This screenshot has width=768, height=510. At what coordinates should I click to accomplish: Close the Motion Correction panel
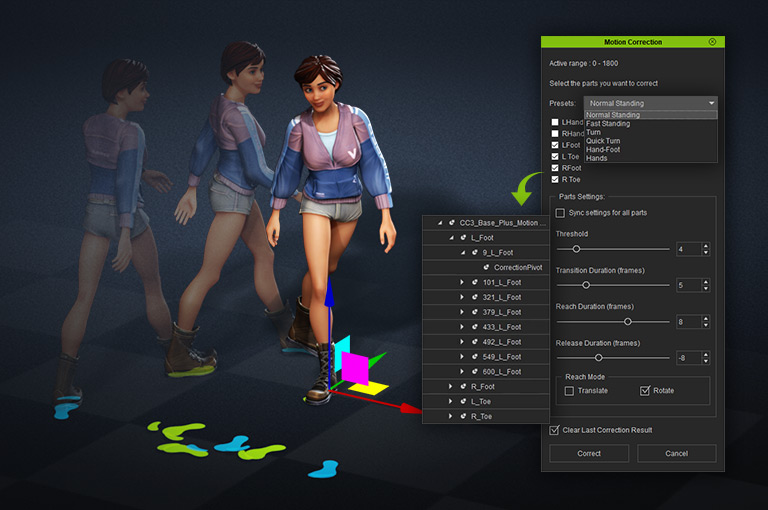pos(712,42)
